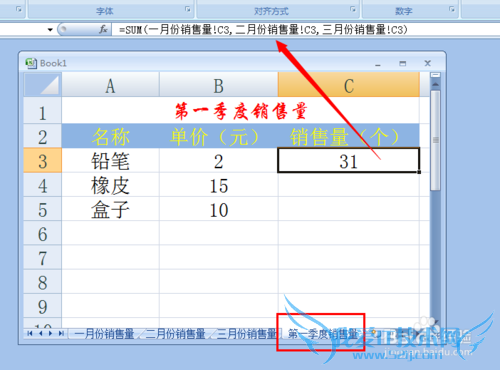Select row 9 header
This screenshot has height=370, width=500.
click(x=43, y=306)
